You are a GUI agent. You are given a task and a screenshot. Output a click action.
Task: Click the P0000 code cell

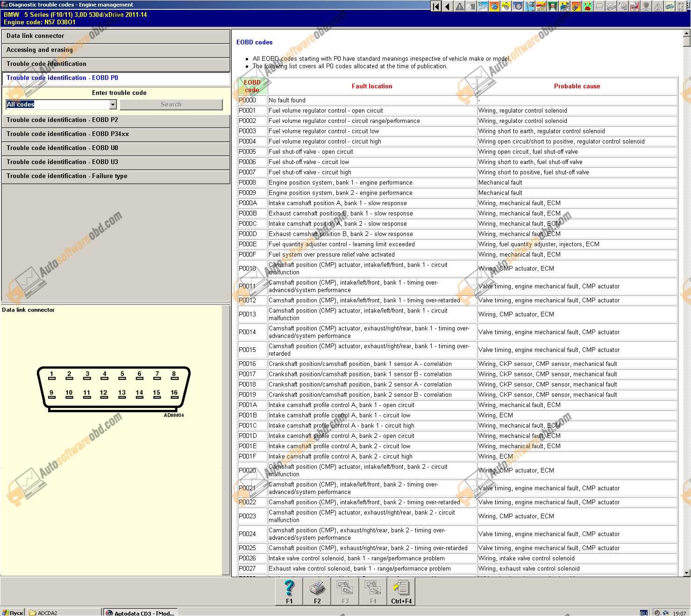(252, 100)
